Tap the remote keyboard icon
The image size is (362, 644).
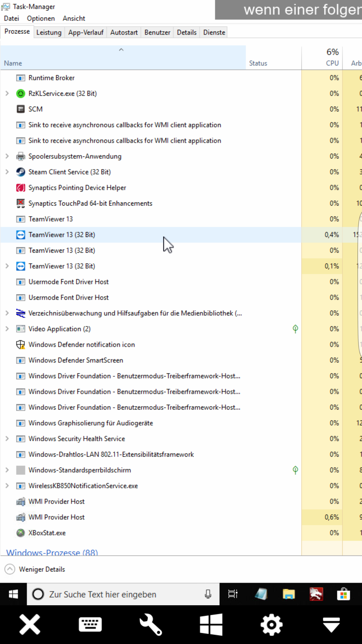(x=90, y=624)
